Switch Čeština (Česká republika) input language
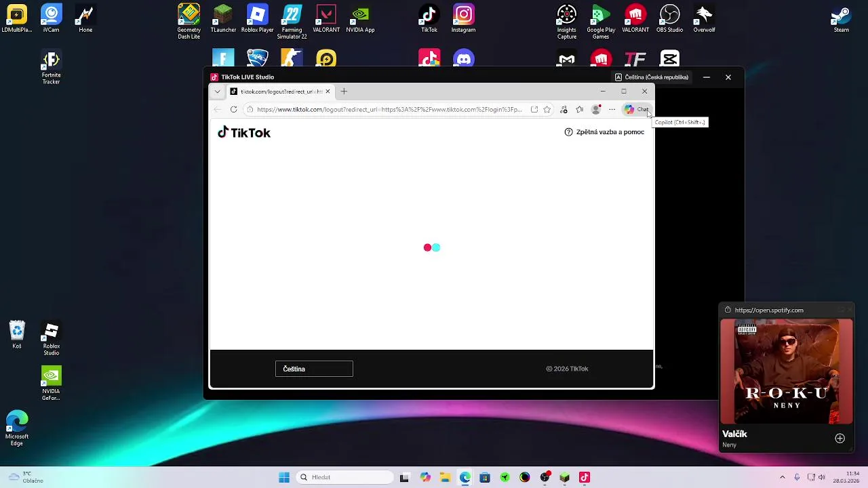The image size is (868, 488). (652, 77)
